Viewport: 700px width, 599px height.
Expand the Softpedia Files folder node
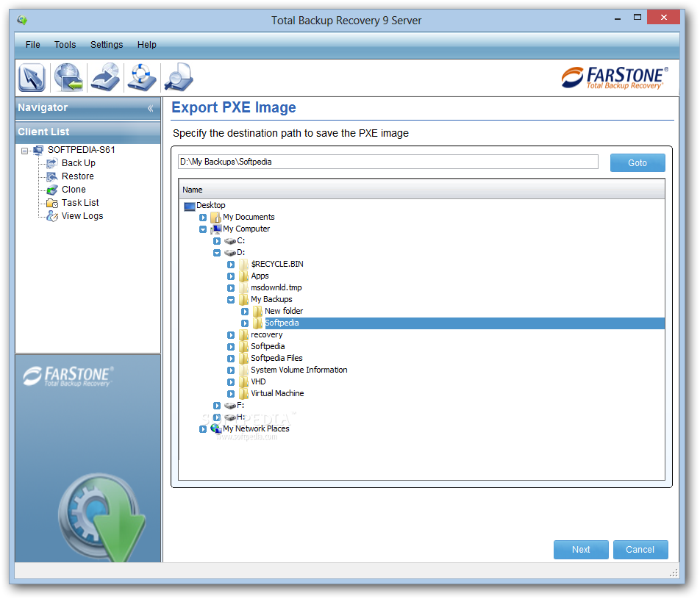tap(231, 359)
